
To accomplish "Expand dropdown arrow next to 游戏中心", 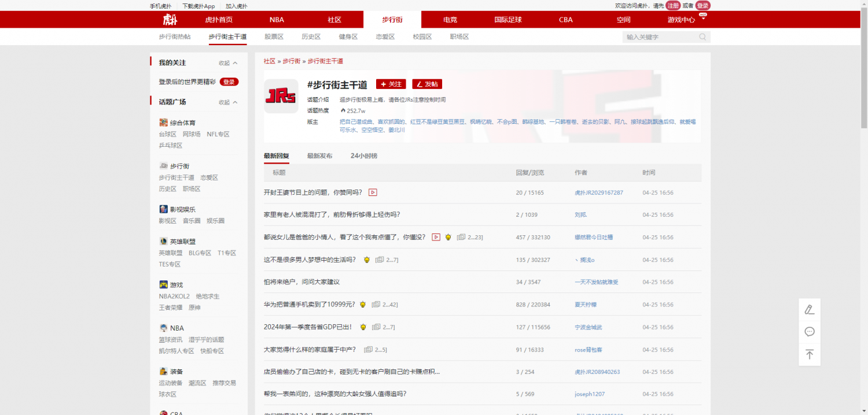I will [703, 19].
